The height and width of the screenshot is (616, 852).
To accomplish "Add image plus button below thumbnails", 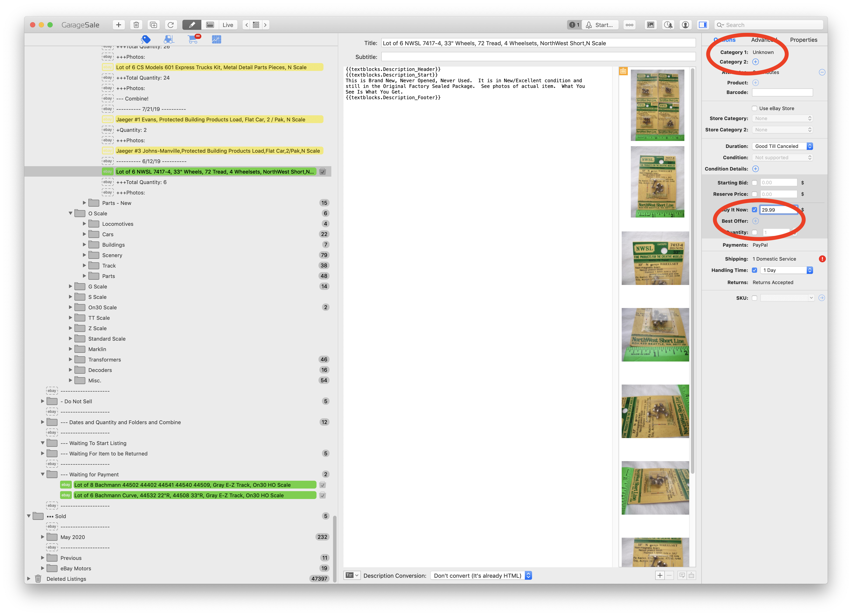I will point(660,576).
